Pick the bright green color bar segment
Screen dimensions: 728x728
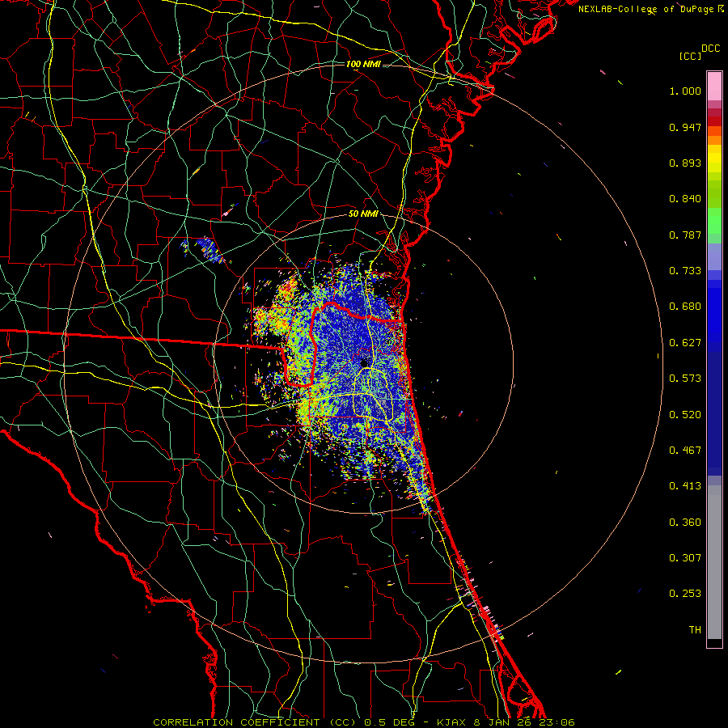click(714, 221)
